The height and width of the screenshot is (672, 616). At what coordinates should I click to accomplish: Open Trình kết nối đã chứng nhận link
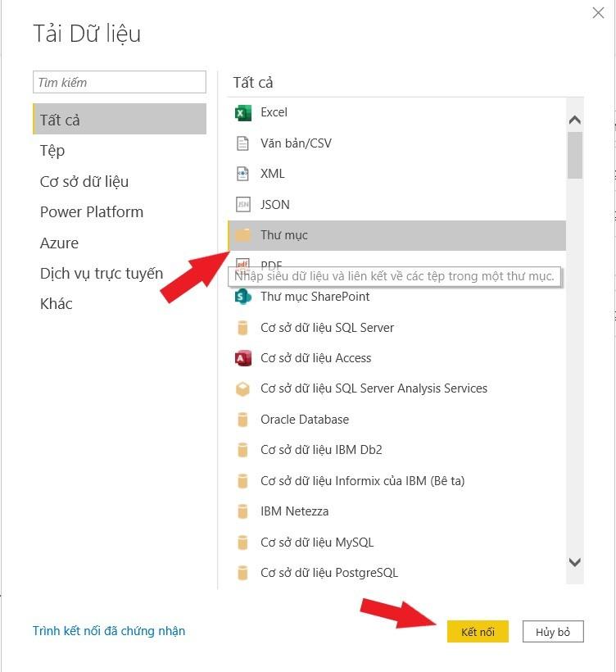(x=109, y=631)
